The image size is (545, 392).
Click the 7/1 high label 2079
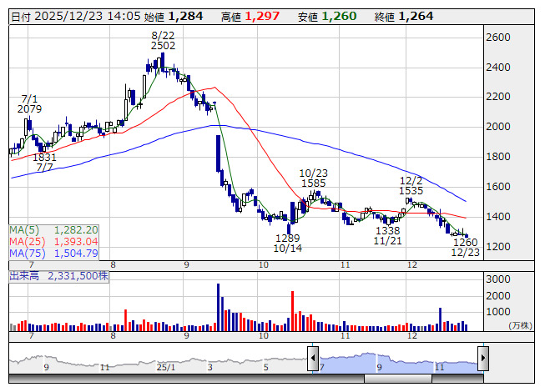(29, 108)
